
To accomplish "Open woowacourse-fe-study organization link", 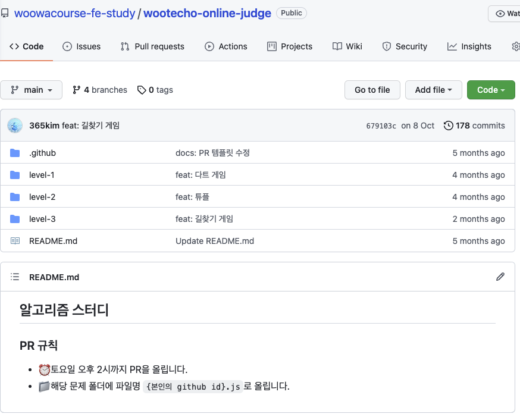I will (74, 13).
